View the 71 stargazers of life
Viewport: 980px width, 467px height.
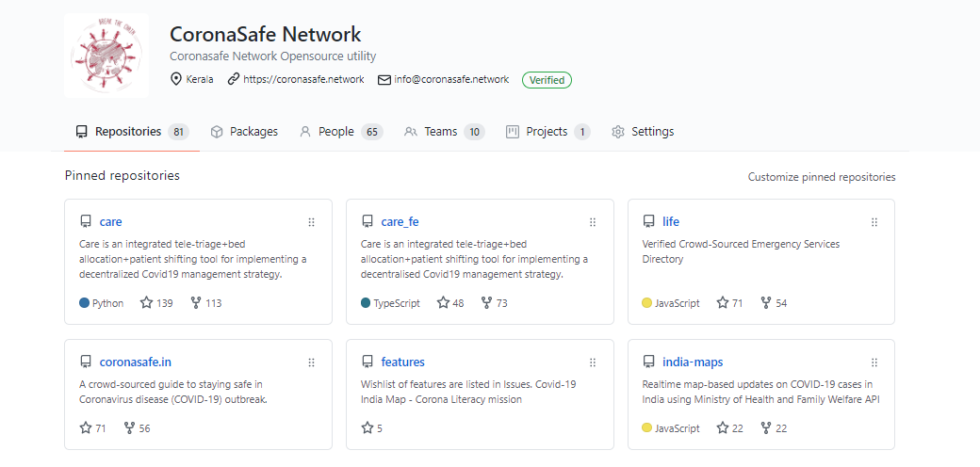click(730, 303)
